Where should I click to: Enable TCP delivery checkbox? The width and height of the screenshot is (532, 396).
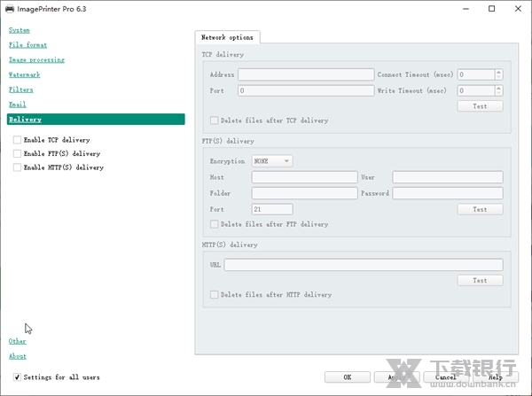click(x=17, y=140)
